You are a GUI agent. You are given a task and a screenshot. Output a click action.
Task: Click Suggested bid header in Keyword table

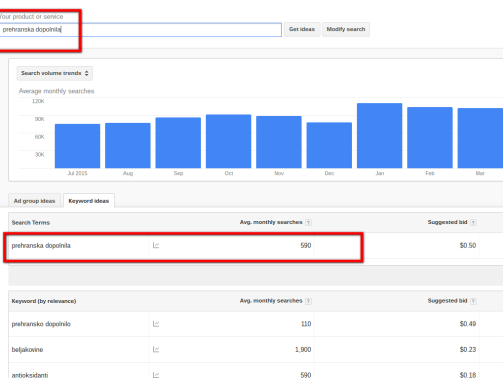click(447, 301)
